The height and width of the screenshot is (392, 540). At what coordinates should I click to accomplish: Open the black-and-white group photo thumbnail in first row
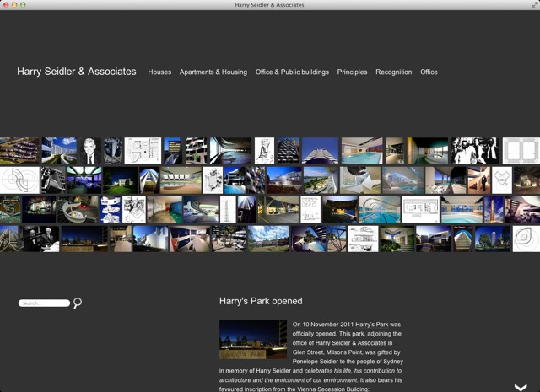[x=475, y=151]
